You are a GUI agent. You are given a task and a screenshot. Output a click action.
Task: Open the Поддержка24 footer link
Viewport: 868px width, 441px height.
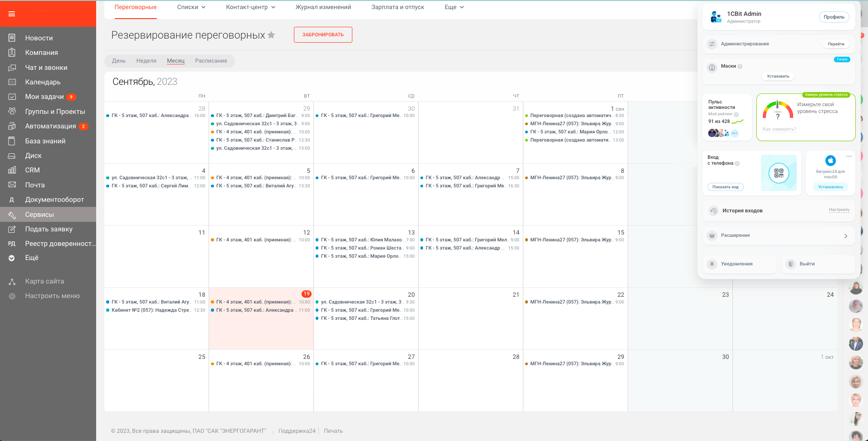tap(297, 431)
